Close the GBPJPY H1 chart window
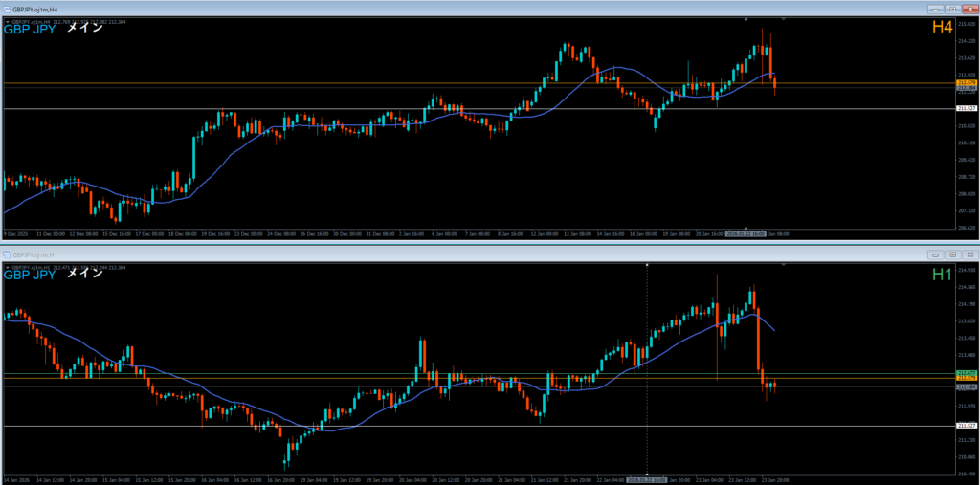The width and height of the screenshot is (980, 485). (x=968, y=254)
